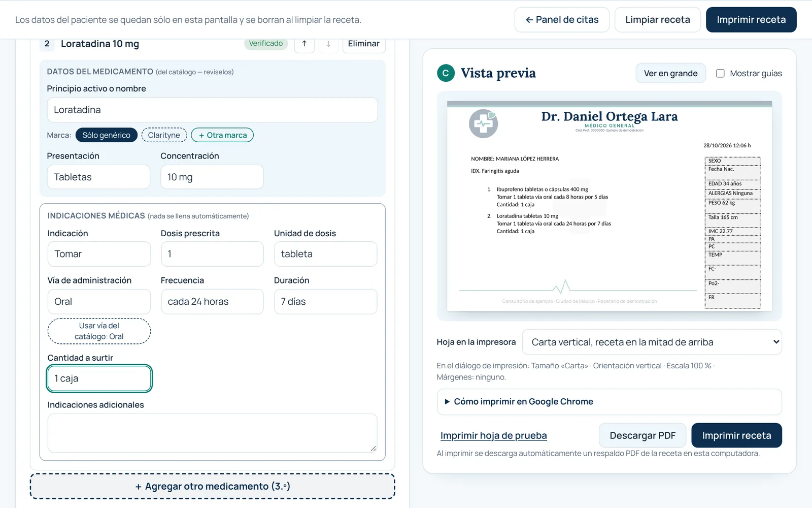The height and width of the screenshot is (508, 812).
Task: Change the Frecuencia field cada 24 horas
Action: (x=212, y=302)
